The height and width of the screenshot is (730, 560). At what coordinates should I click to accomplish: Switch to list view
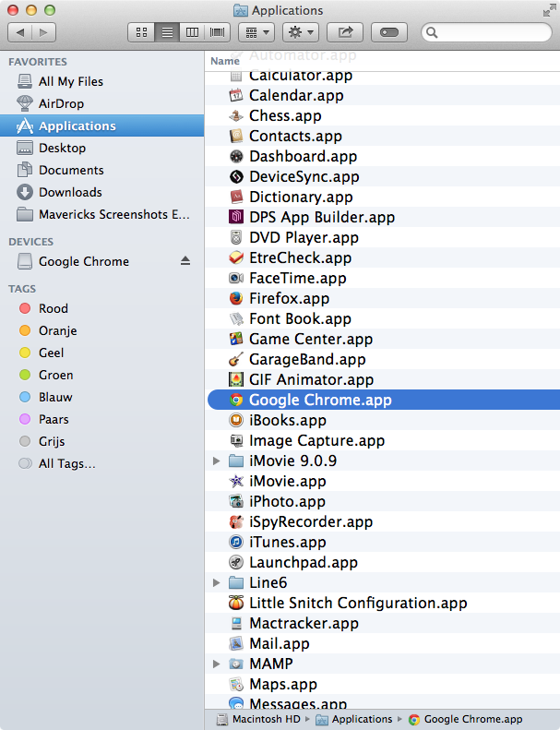point(167,32)
